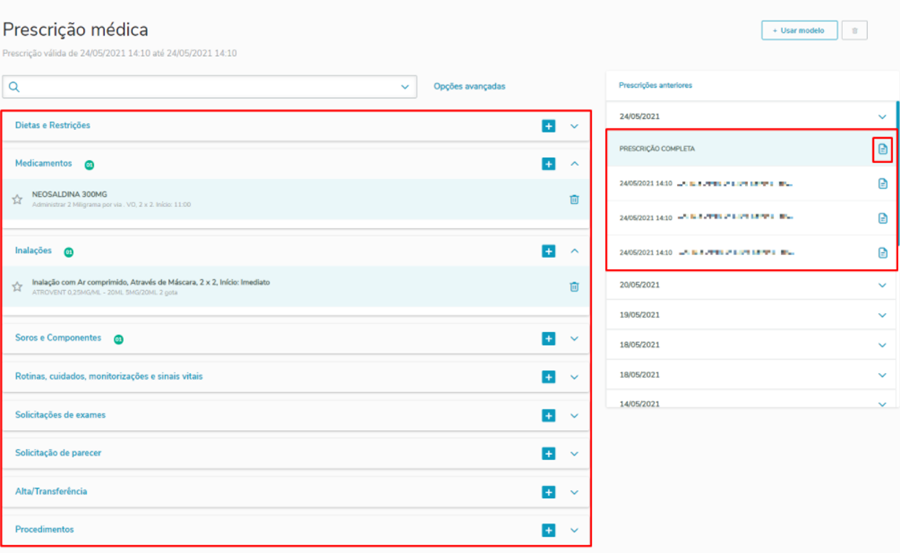Click the Soros e Componentes count badge
This screenshot has height=553, width=900.
point(118,339)
